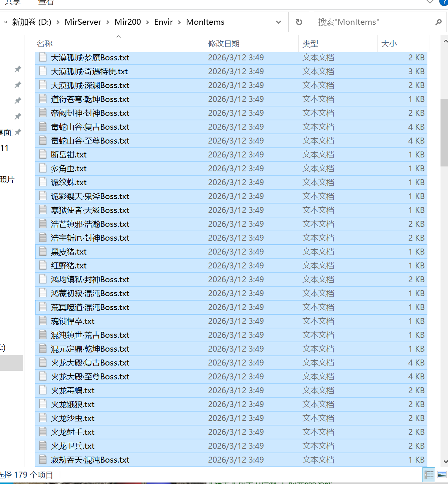Select the file name 火龙大殿·复古Boss.txt
448x484 pixels.
(x=90, y=363)
